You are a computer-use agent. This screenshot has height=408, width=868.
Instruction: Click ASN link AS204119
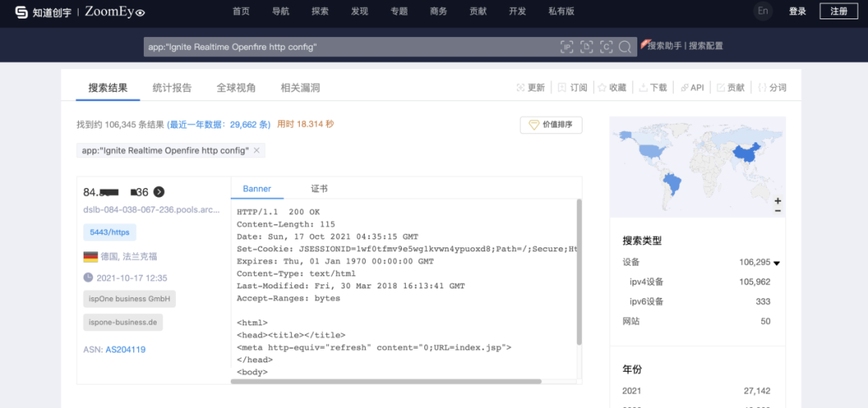click(125, 349)
